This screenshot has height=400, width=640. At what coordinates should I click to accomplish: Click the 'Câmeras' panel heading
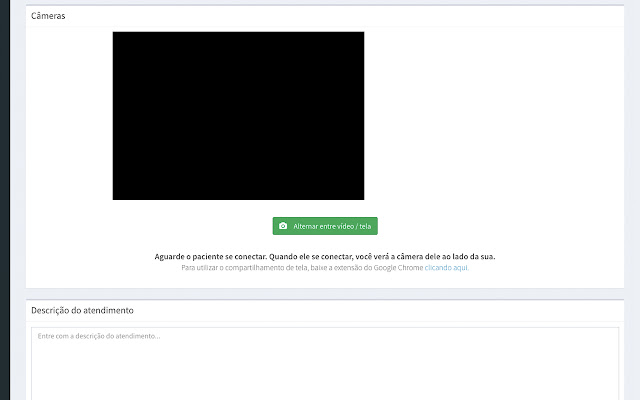pos(48,16)
